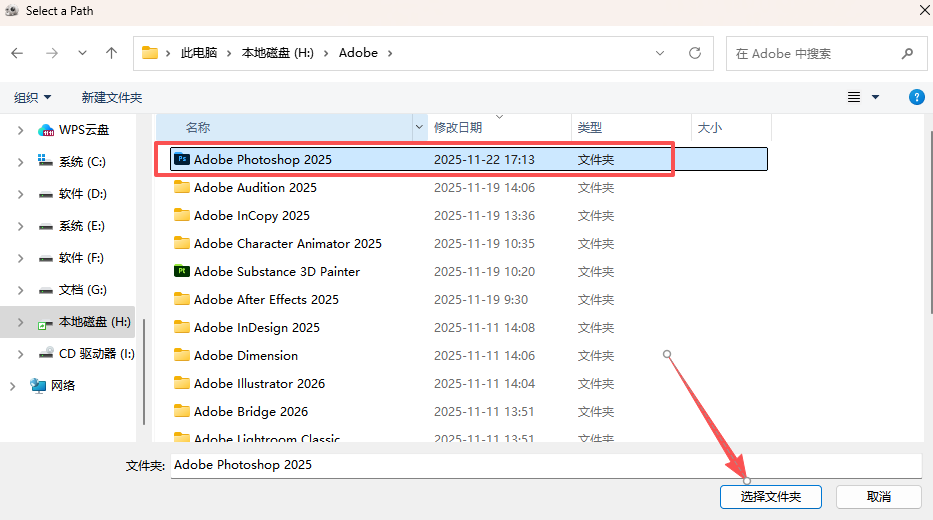933x520 pixels.
Task: Click the Adobe Dimension folder icon
Action: [182, 355]
